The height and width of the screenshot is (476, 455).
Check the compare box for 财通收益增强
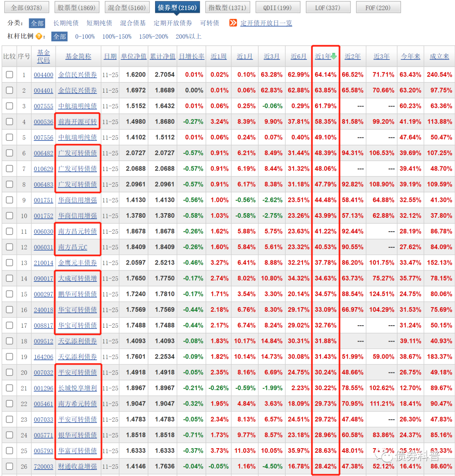pos(9,467)
